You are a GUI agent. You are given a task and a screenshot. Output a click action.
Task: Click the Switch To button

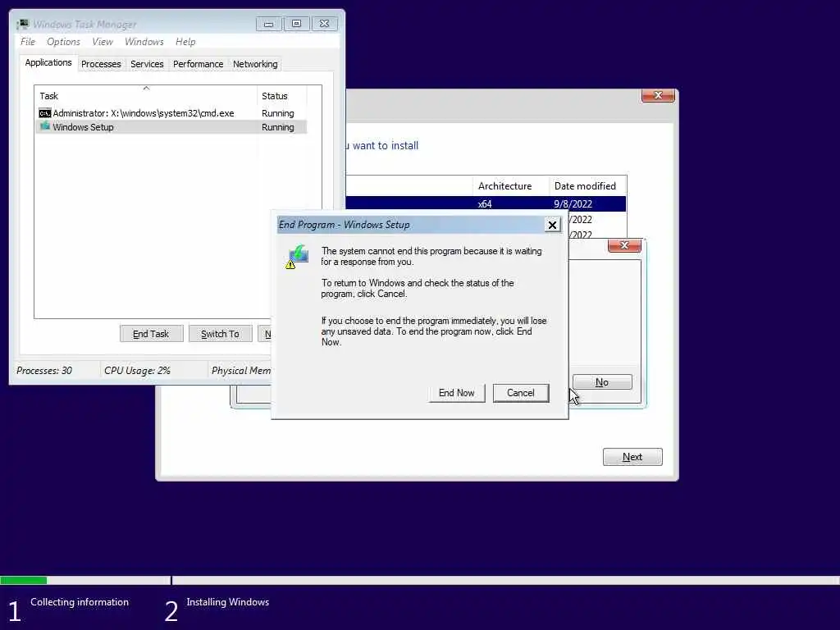point(220,334)
